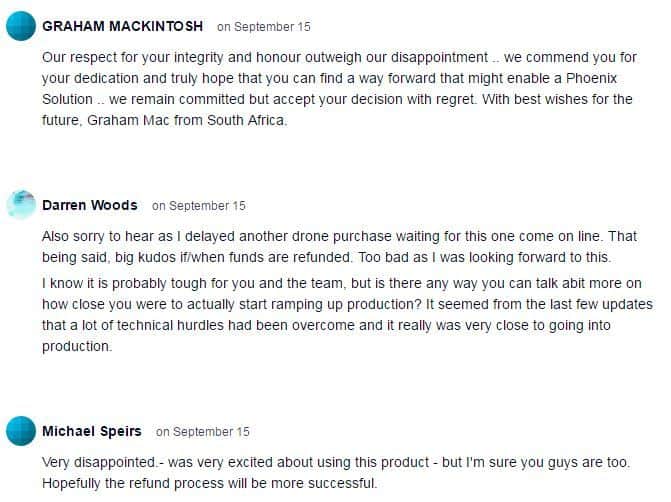Click Graham Mackintosh's teal avatar
Image resolution: width=671 pixels, height=502 pixels.
coord(22,25)
